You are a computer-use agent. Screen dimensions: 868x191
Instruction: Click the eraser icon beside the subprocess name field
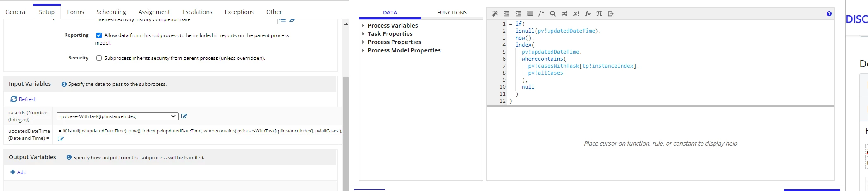pos(292,20)
